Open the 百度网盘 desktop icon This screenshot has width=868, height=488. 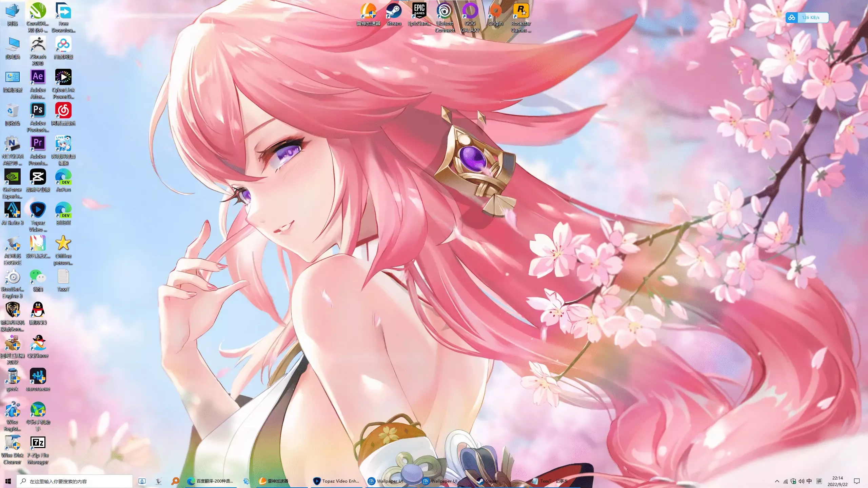[63, 48]
